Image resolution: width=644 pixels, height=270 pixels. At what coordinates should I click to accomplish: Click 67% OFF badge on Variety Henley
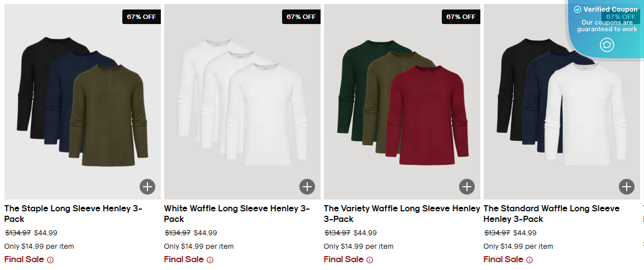point(461,17)
